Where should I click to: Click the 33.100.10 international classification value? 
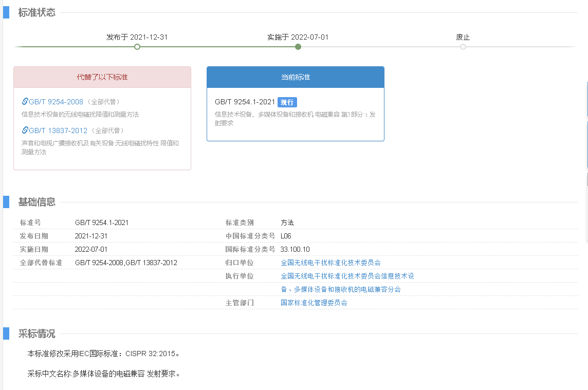tap(295, 249)
